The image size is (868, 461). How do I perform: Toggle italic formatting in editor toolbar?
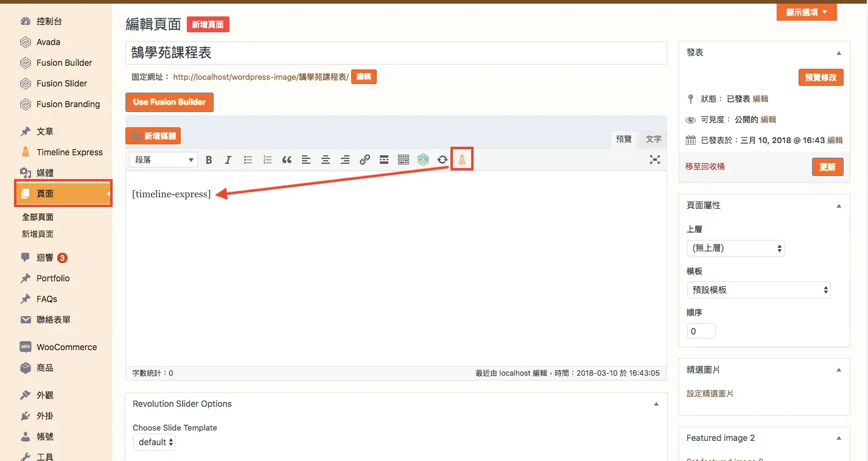(228, 160)
